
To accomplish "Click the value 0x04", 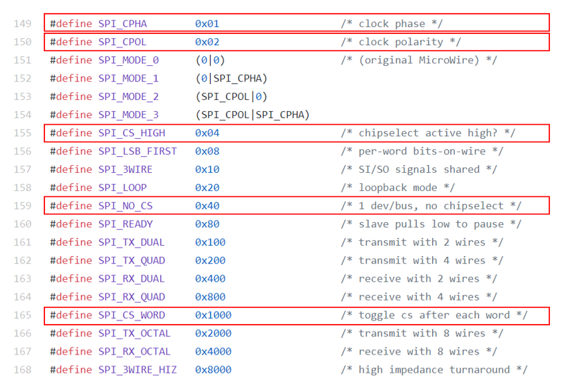I will (207, 133).
